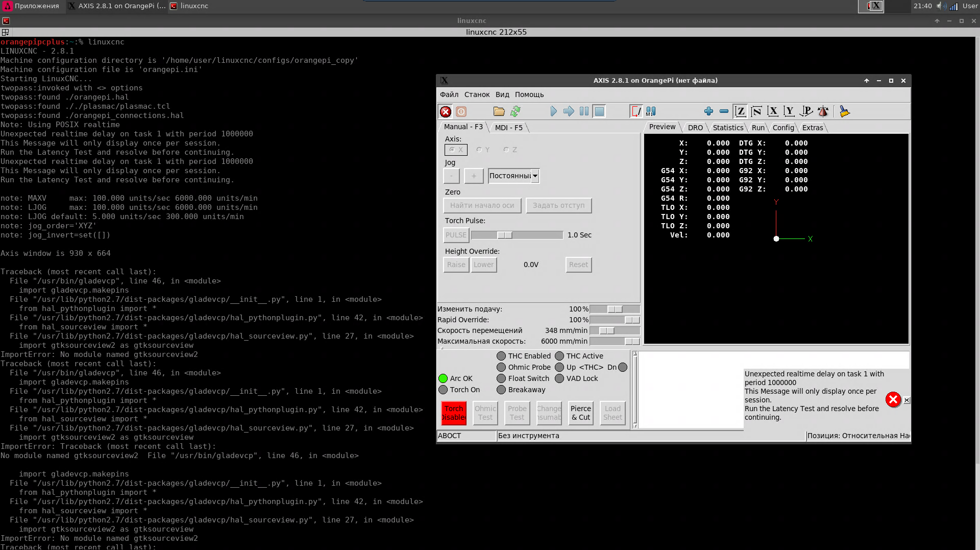Image resolution: width=980 pixels, height=550 pixels.
Task: Clear the live plot with broom icon
Action: (844, 111)
